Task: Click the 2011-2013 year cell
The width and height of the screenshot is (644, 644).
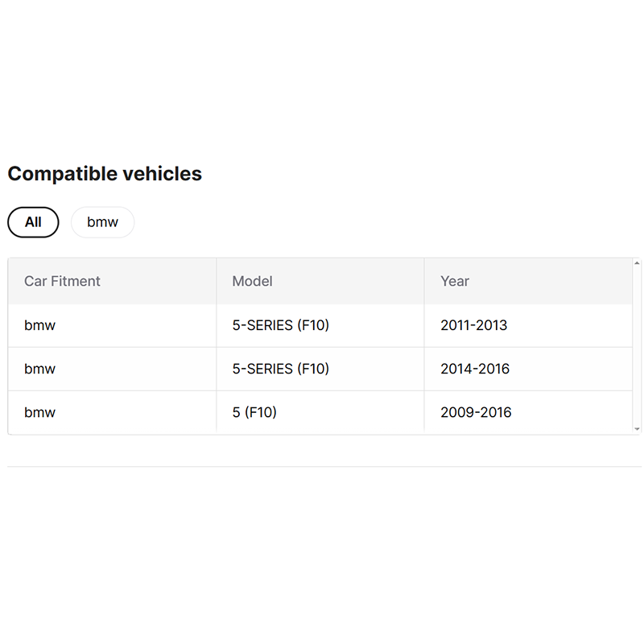Action: [x=473, y=325]
